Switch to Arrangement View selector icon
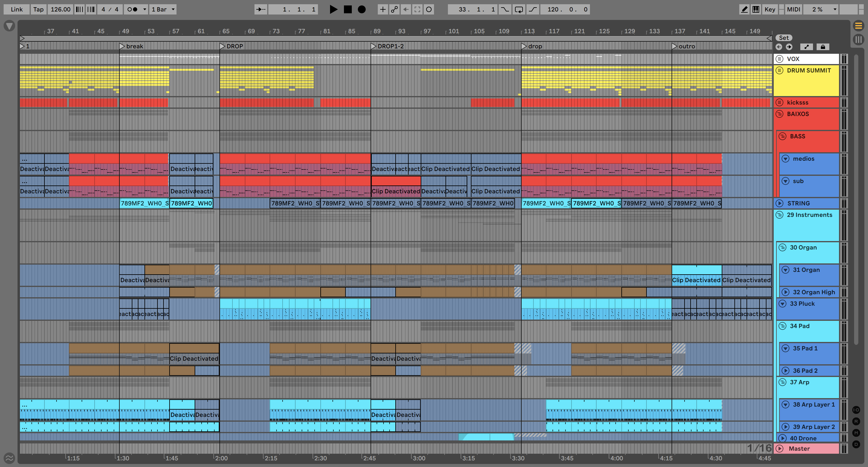868x467 pixels. pyautogui.click(x=858, y=26)
